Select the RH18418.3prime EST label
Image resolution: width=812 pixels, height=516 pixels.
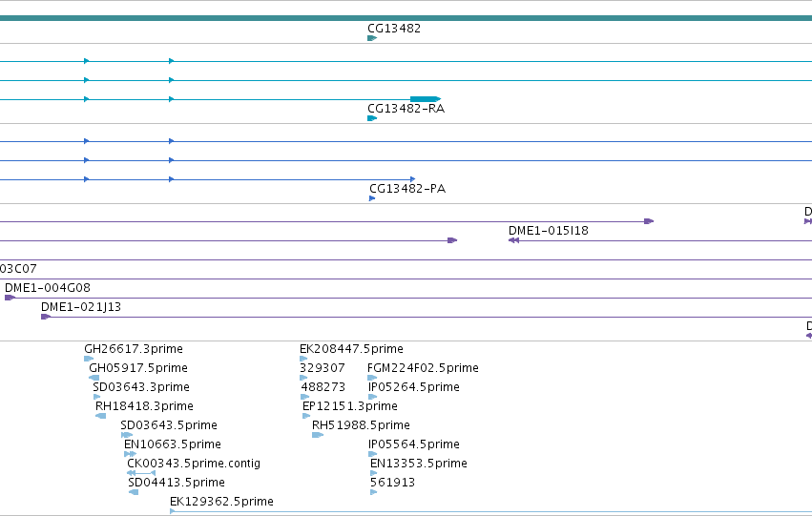(x=144, y=406)
